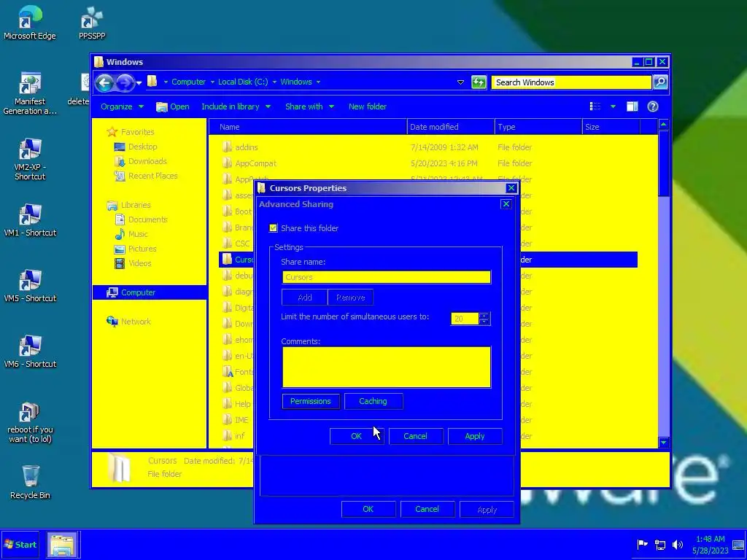Open recent pages dropdown next to Forward
The height and width of the screenshot is (560, 747).
pyautogui.click(x=139, y=83)
